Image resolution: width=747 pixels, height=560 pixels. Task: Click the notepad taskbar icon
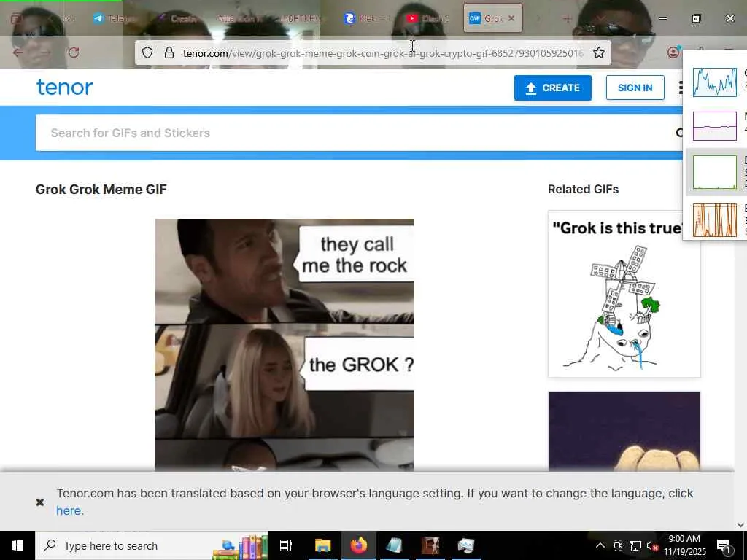point(395,545)
